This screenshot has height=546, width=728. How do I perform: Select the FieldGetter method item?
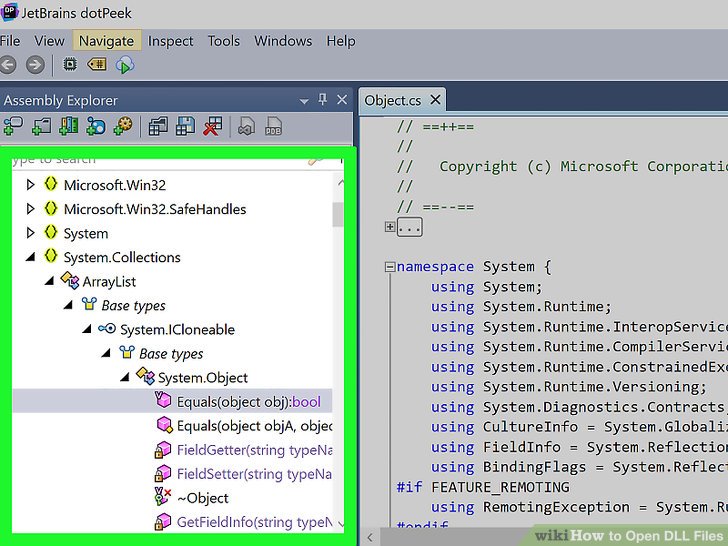click(x=254, y=450)
